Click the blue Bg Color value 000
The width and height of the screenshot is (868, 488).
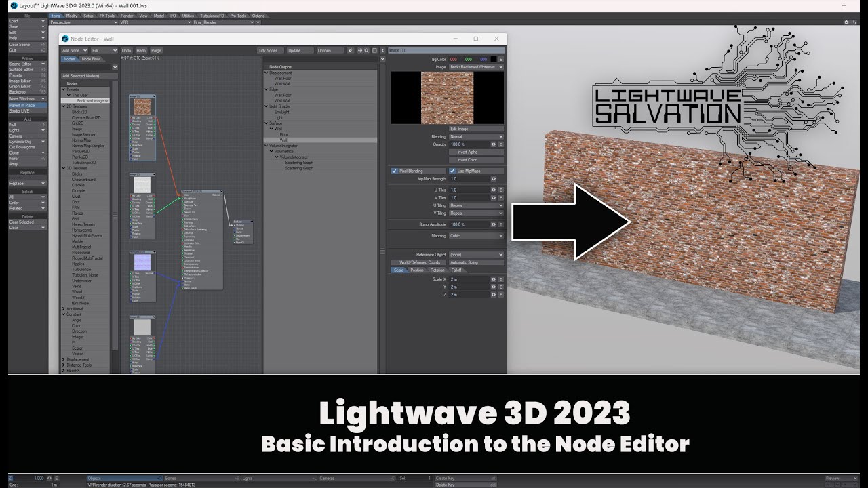click(484, 60)
